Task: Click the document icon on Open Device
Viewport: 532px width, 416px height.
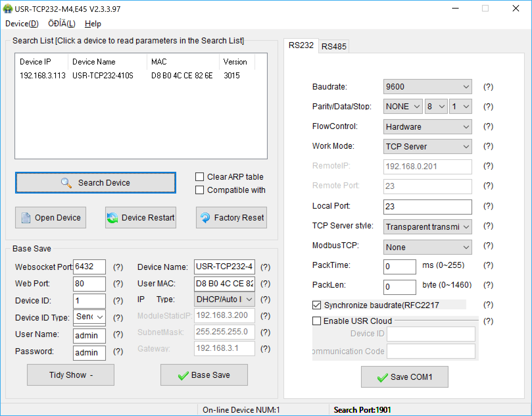Action: (26, 218)
